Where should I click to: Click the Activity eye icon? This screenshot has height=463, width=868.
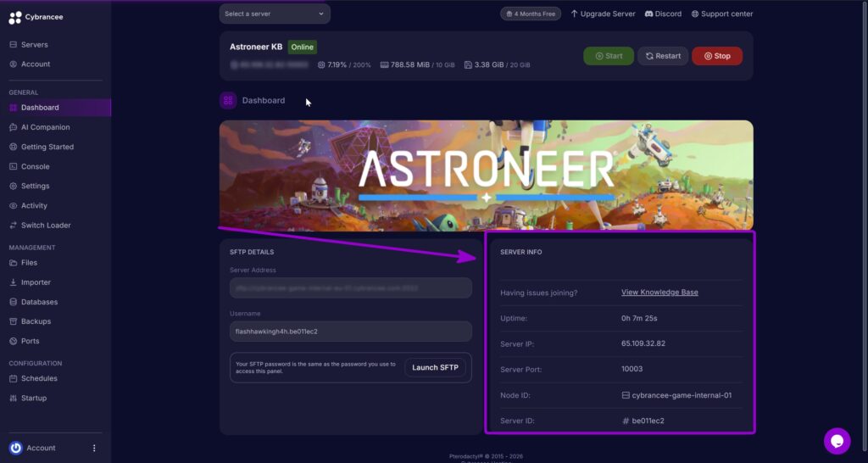click(x=14, y=205)
